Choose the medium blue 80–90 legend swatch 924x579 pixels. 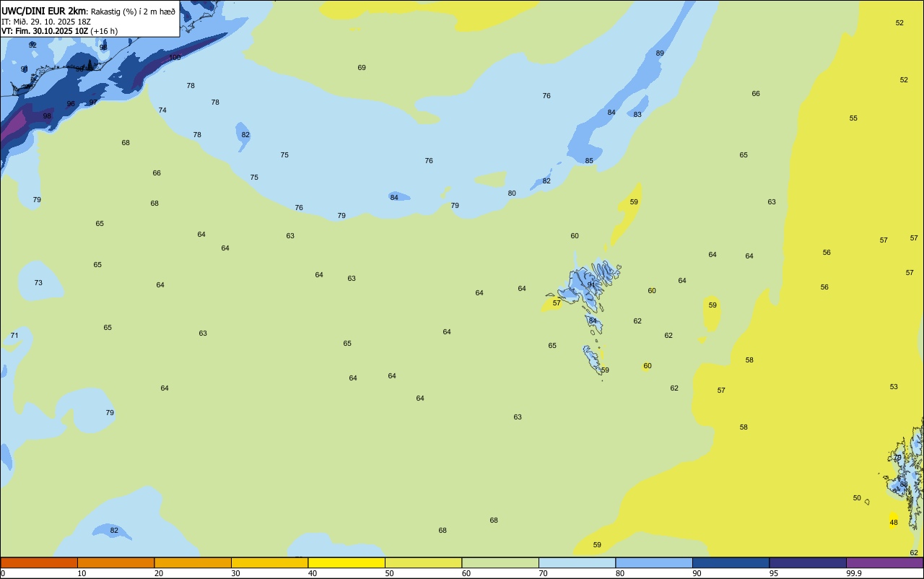[654, 562]
